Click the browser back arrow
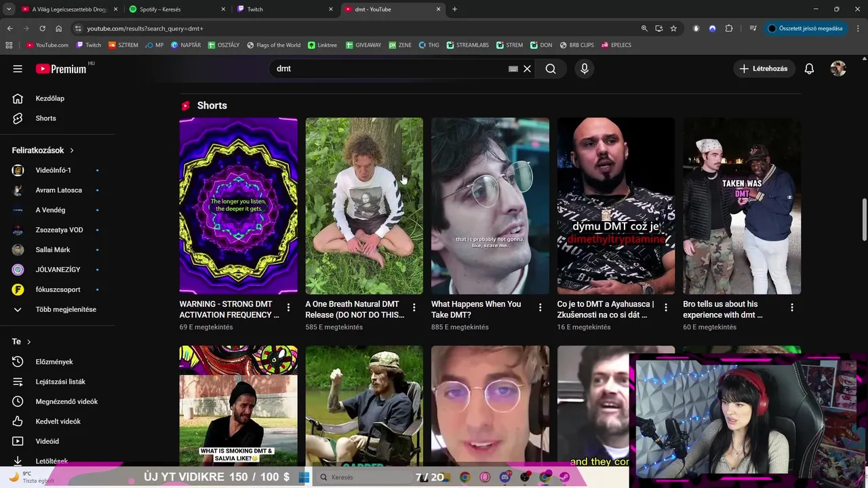This screenshot has height=488, width=868. pyautogui.click(x=9, y=28)
